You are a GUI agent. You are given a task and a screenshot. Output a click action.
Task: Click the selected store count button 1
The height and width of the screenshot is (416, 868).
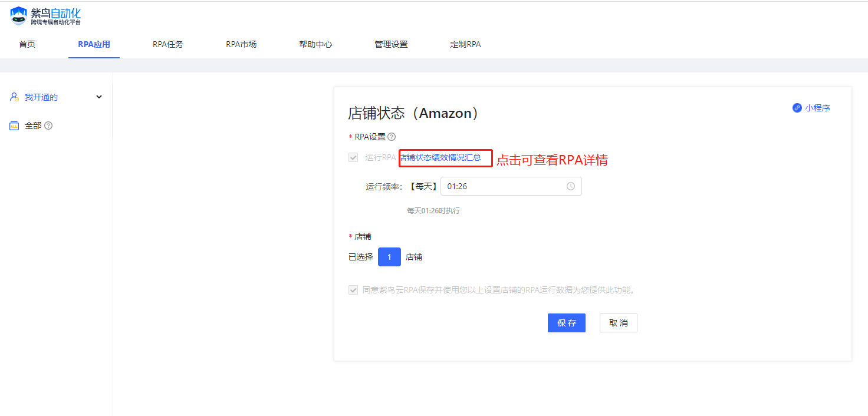(x=389, y=257)
